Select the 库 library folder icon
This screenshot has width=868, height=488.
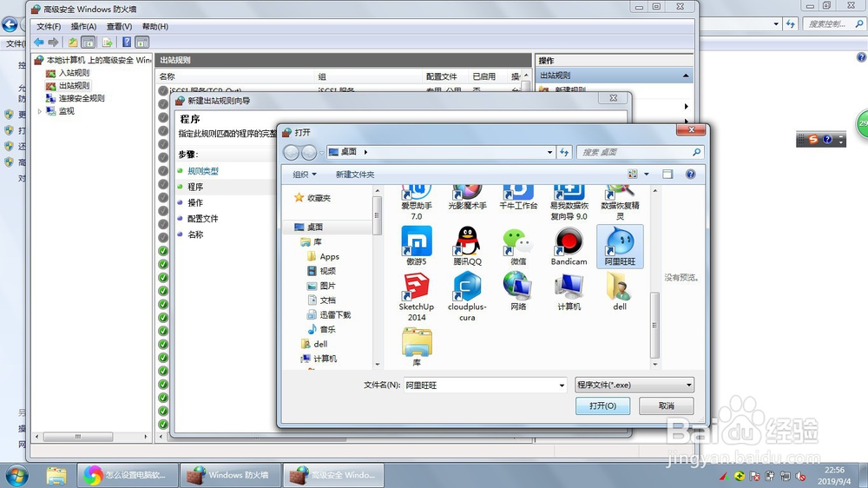point(417,346)
